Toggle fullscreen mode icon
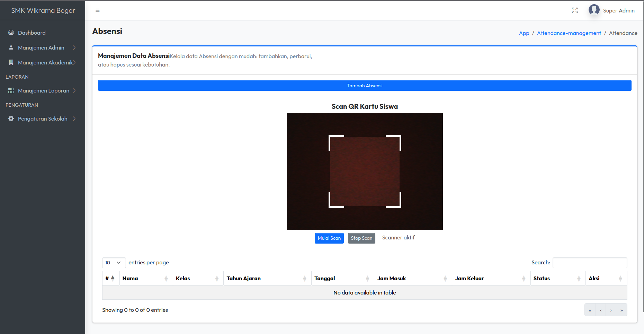The height and width of the screenshot is (334, 644). pos(575,10)
